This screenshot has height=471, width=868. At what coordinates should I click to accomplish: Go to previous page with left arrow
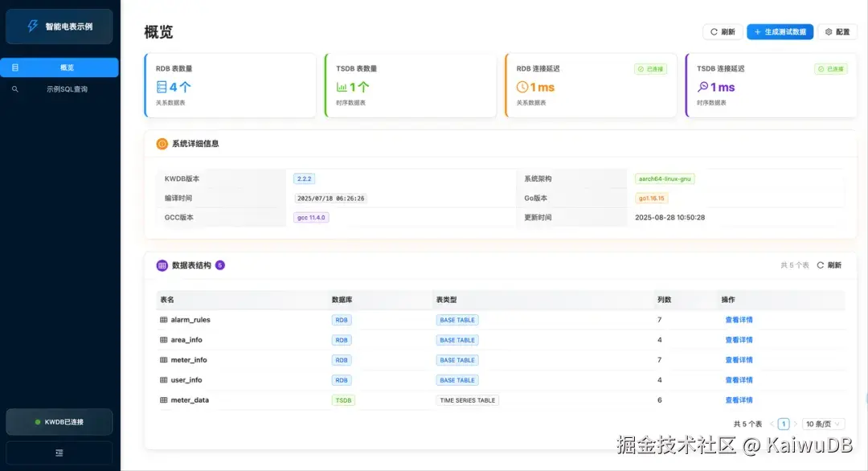coord(772,424)
